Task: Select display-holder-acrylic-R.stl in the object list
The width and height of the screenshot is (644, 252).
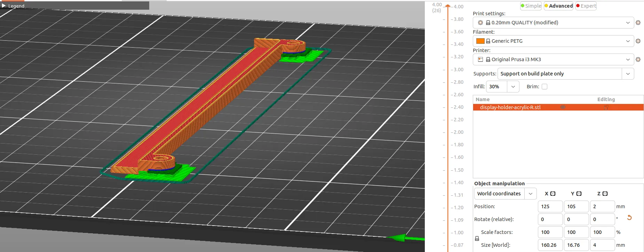Action: coord(558,107)
